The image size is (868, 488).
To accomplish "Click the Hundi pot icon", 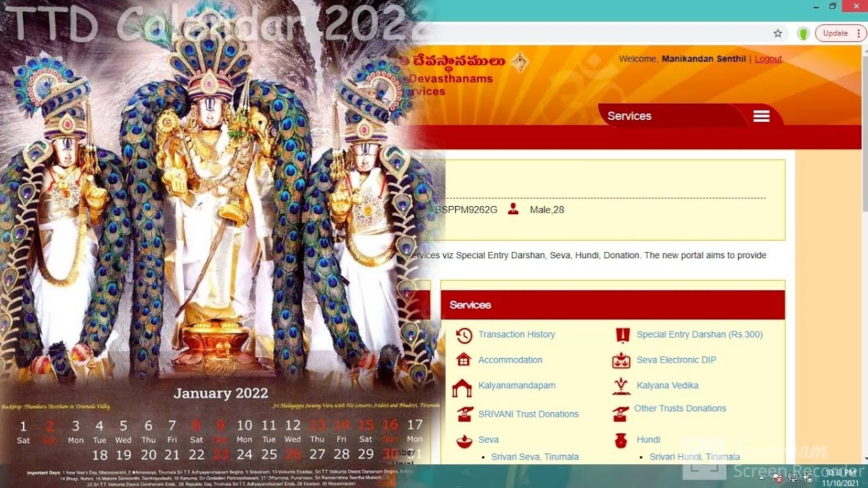I will tap(620, 441).
